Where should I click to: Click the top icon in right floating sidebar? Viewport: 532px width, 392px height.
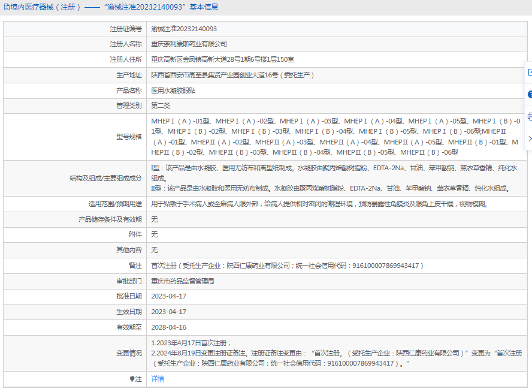point(530,73)
